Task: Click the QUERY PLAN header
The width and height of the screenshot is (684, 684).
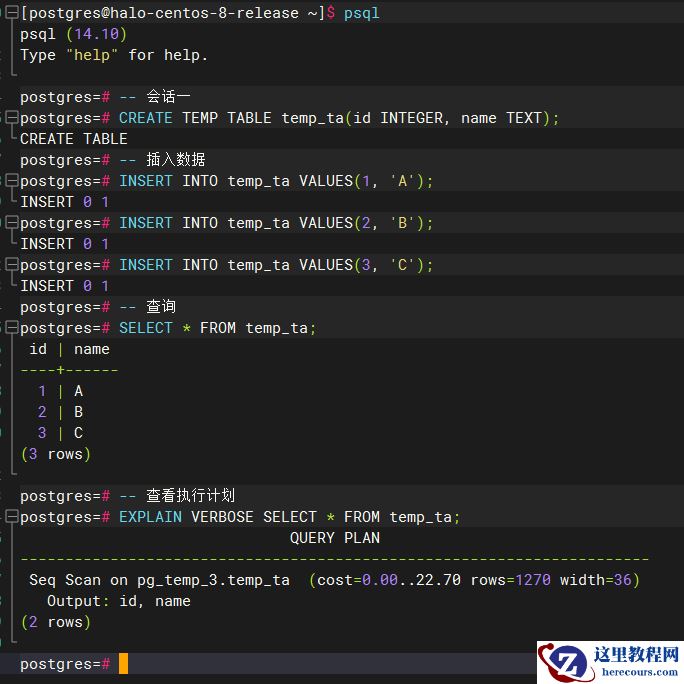Action: (335, 538)
